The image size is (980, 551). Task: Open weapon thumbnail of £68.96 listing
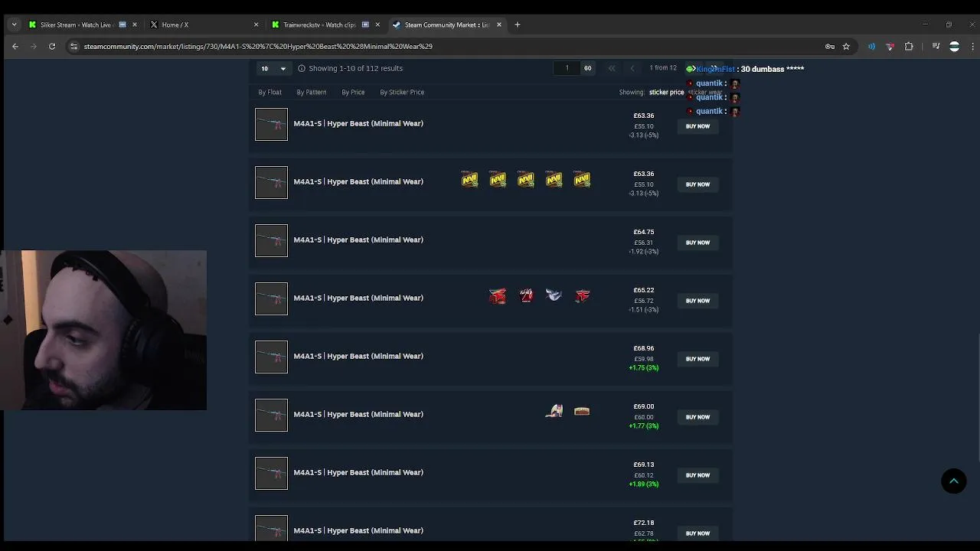click(271, 357)
